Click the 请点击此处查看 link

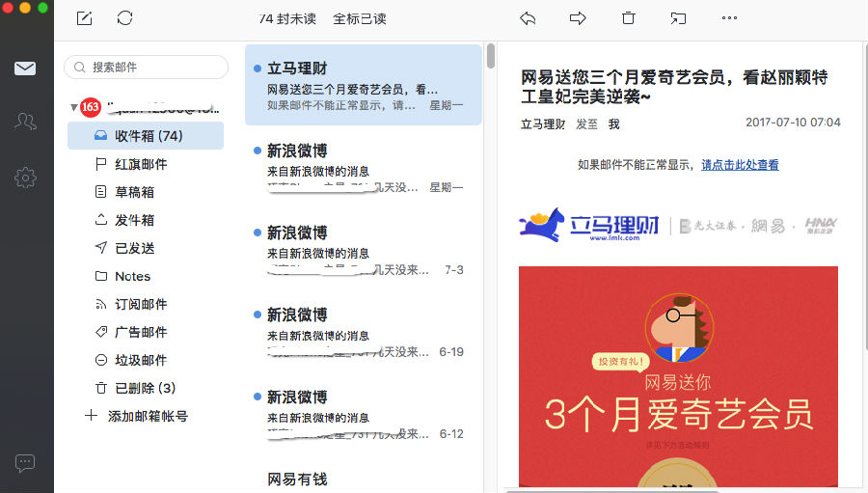click(x=740, y=165)
